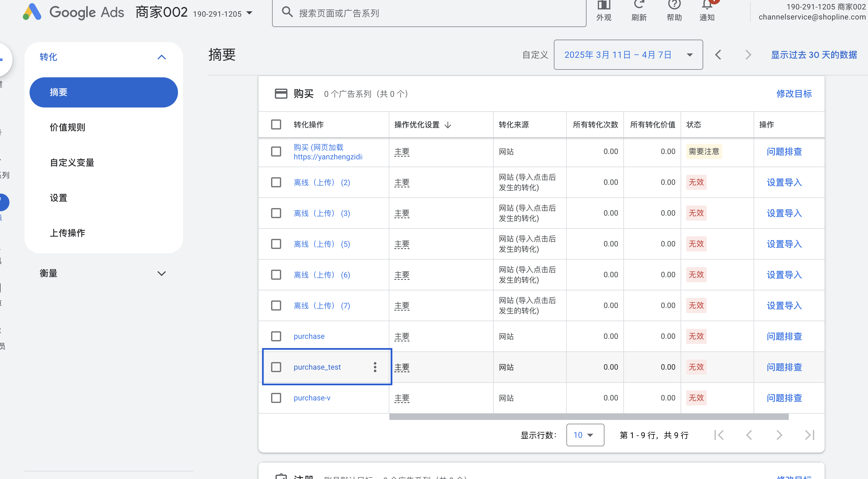Open the 外观 appearance icon
This screenshot has width=868, height=479.
tap(604, 5)
